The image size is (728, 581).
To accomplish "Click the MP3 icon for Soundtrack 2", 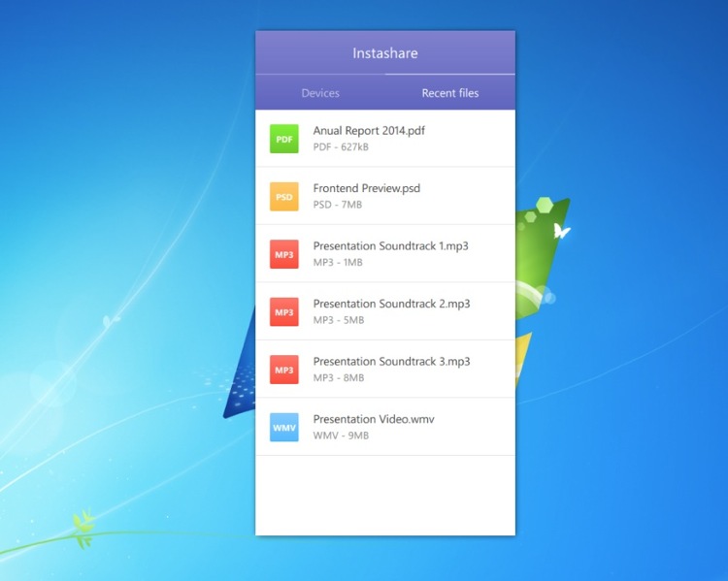I will pyautogui.click(x=284, y=312).
